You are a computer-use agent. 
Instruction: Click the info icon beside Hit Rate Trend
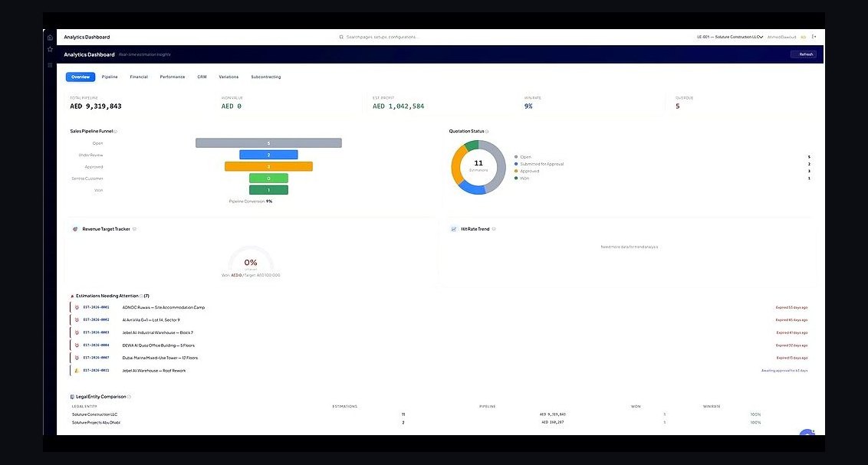(x=494, y=229)
